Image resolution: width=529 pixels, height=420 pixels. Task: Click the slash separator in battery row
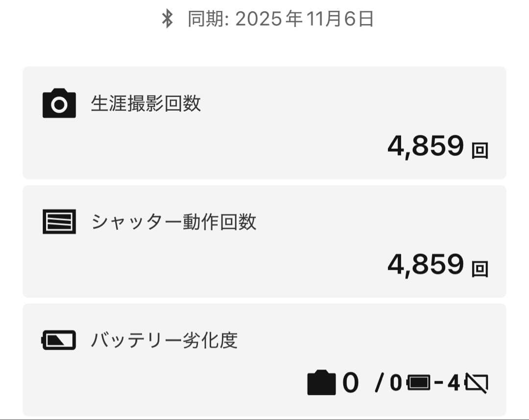pyautogui.click(x=378, y=384)
